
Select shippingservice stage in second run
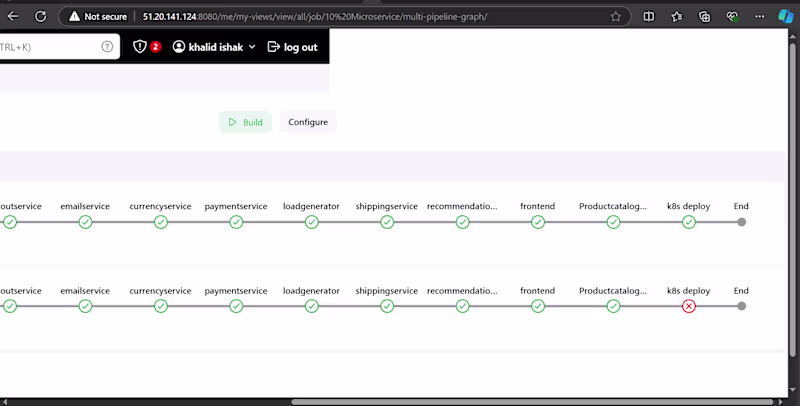point(387,306)
